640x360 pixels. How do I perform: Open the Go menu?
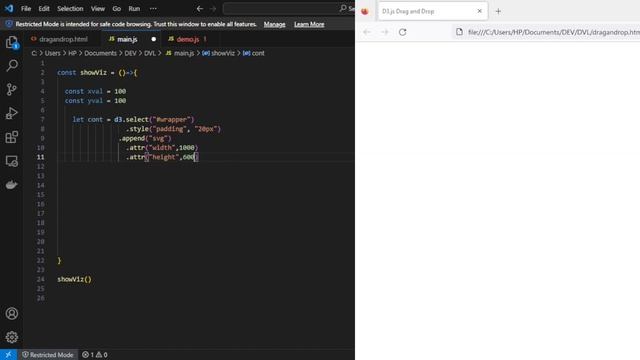point(116,9)
